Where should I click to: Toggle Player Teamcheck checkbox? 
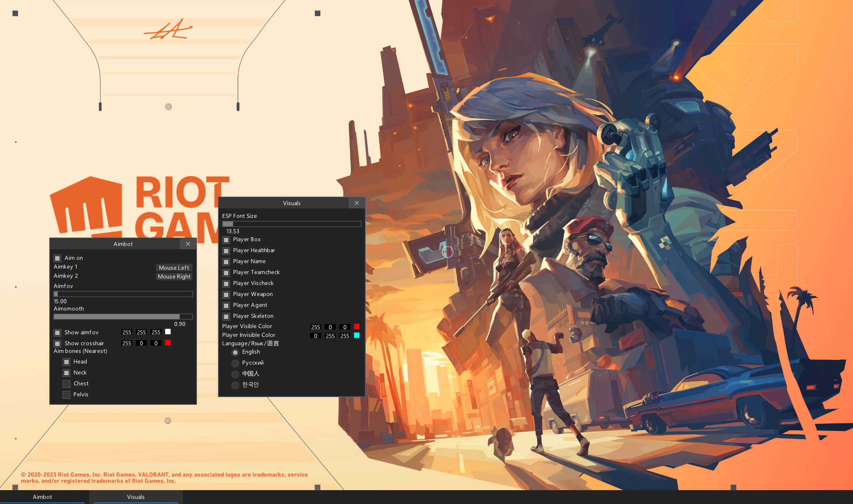click(226, 273)
